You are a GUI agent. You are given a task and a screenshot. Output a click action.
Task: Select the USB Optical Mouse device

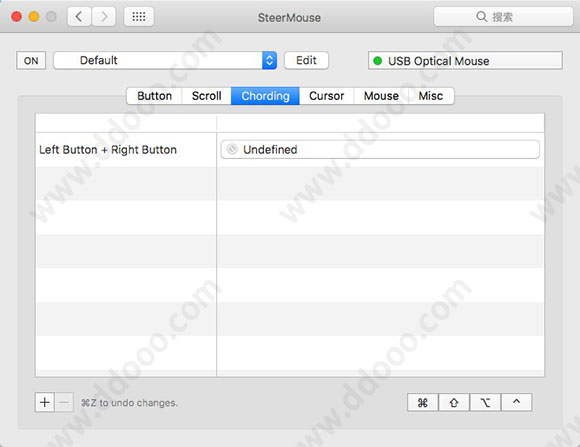pos(465,61)
